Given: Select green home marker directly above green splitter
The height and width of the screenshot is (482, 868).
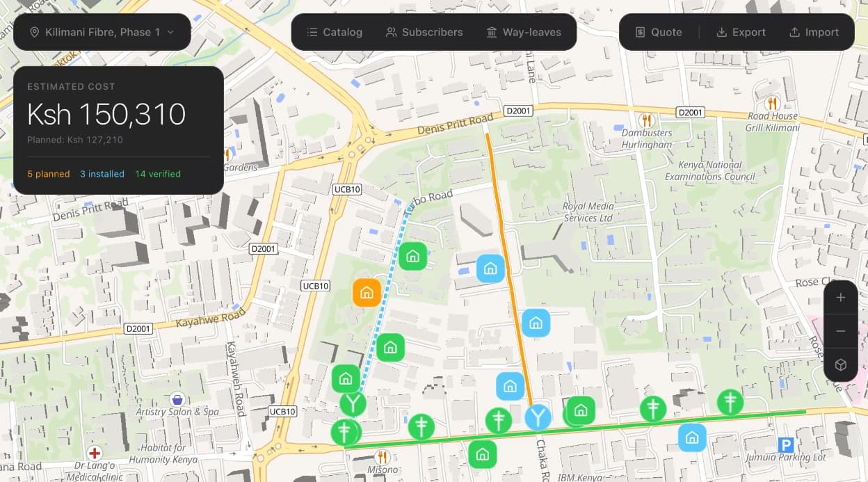Looking at the screenshot, I should [x=346, y=379].
